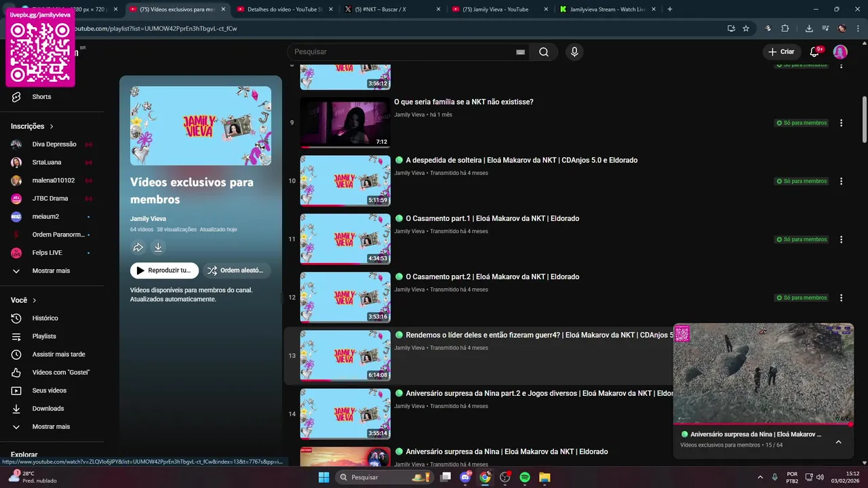868x488 pixels.
Task: Click 'Reproduzir tudo' play button
Action: tap(164, 270)
